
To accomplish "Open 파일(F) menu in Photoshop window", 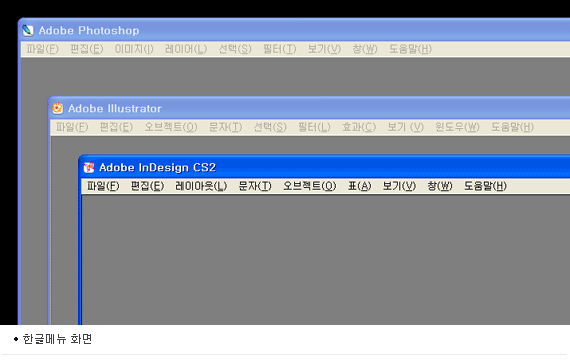I will coord(43,49).
